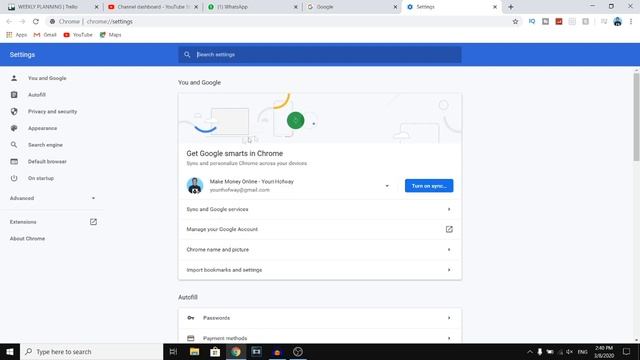Image resolution: width=640 pixels, height=360 pixels.
Task: Open the Autofill sidebar section
Action: click(37, 95)
